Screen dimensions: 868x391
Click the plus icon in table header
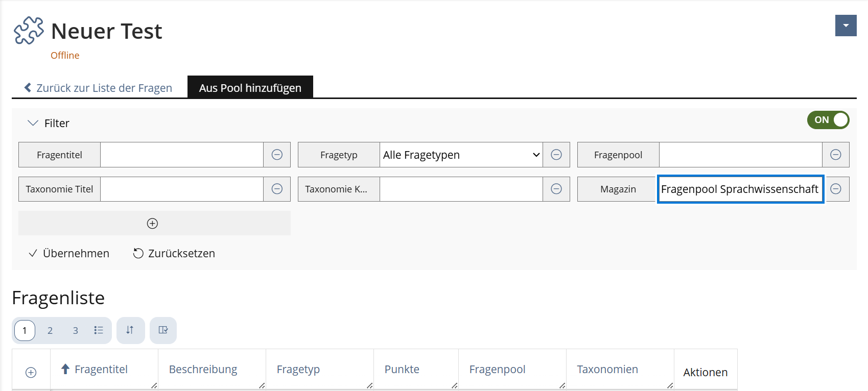(x=31, y=373)
